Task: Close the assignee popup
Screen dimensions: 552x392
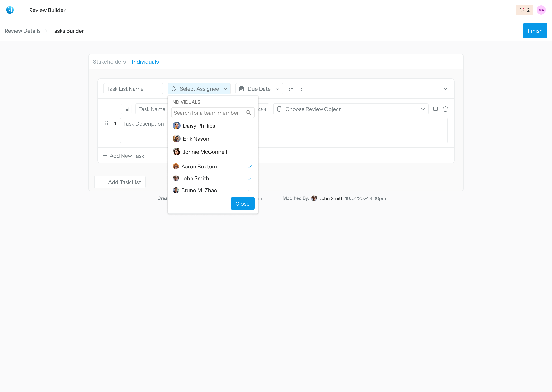Action: 242,203
